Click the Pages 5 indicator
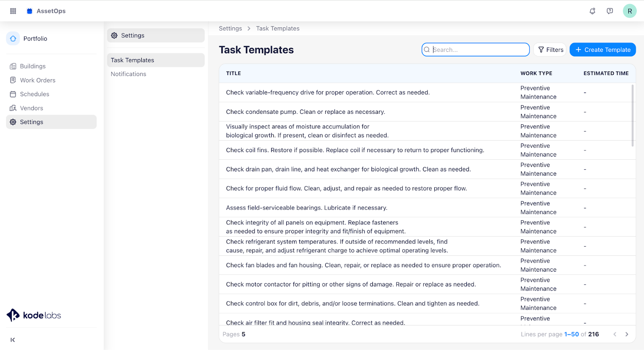644x350 pixels. 234,334
